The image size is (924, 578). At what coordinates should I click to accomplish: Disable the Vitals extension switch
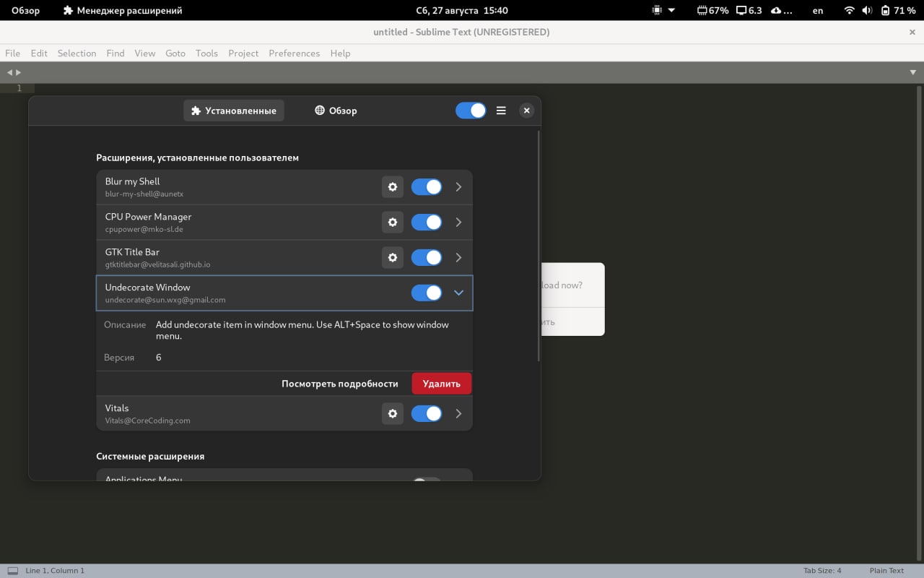click(x=427, y=413)
